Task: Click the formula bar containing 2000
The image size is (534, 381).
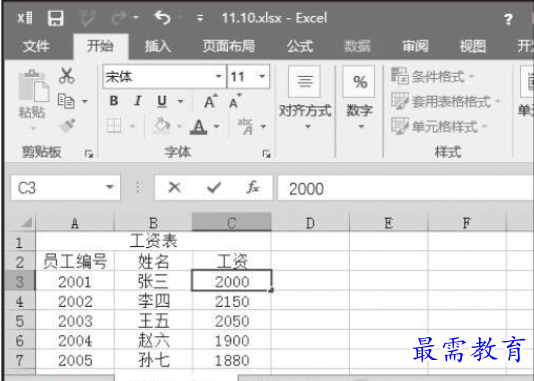Action: pos(405,188)
